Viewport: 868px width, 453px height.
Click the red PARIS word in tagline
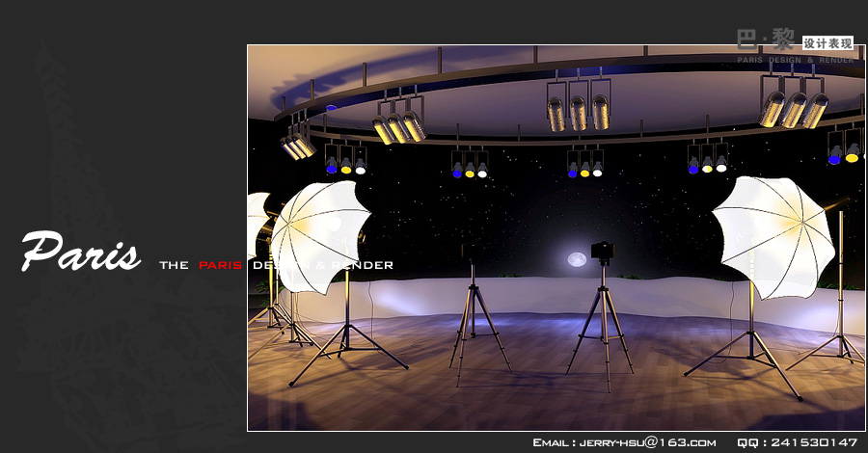click(220, 265)
